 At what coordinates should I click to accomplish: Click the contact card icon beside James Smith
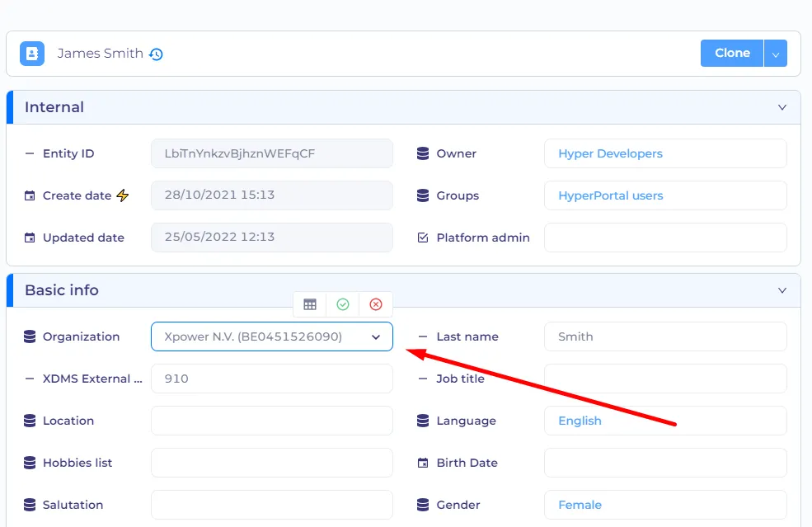coord(32,54)
